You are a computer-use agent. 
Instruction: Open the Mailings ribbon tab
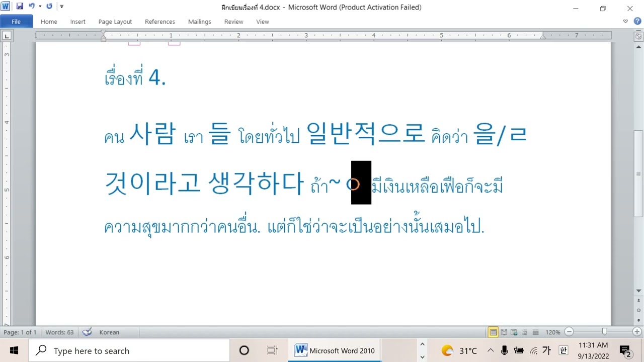pyautogui.click(x=200, y=22)
